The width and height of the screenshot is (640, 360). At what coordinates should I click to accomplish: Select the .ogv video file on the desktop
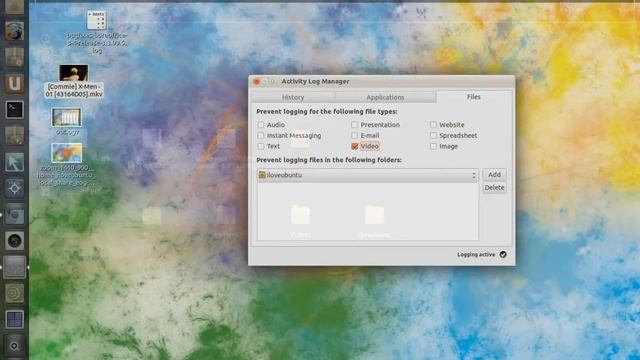point(67,121)
